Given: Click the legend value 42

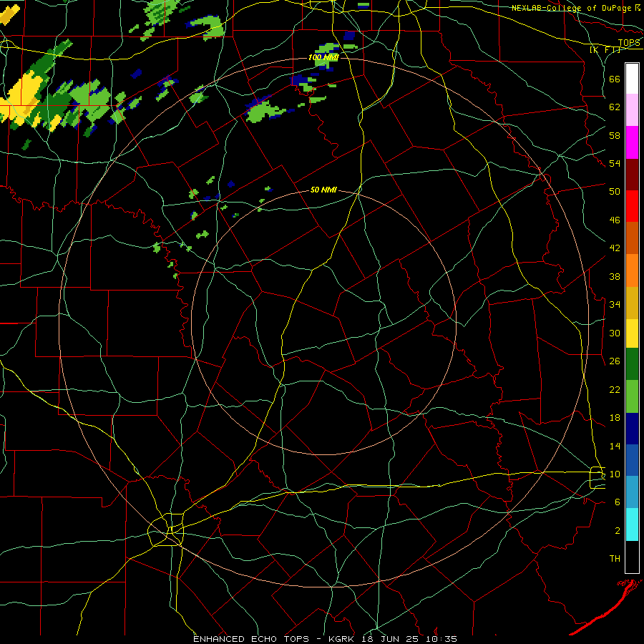Looking at the screenshot, I should tap(615, 248).
